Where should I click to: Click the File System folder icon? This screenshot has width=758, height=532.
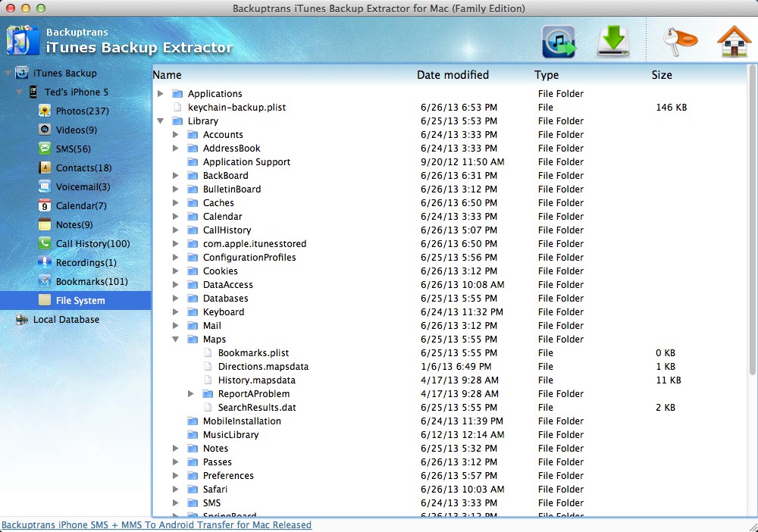click(x=45, y=300)
